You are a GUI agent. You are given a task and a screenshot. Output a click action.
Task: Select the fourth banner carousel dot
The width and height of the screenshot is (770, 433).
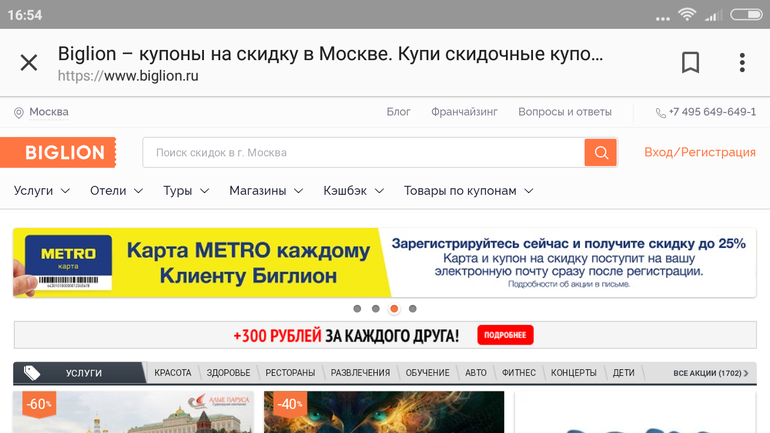click(413, 309)
